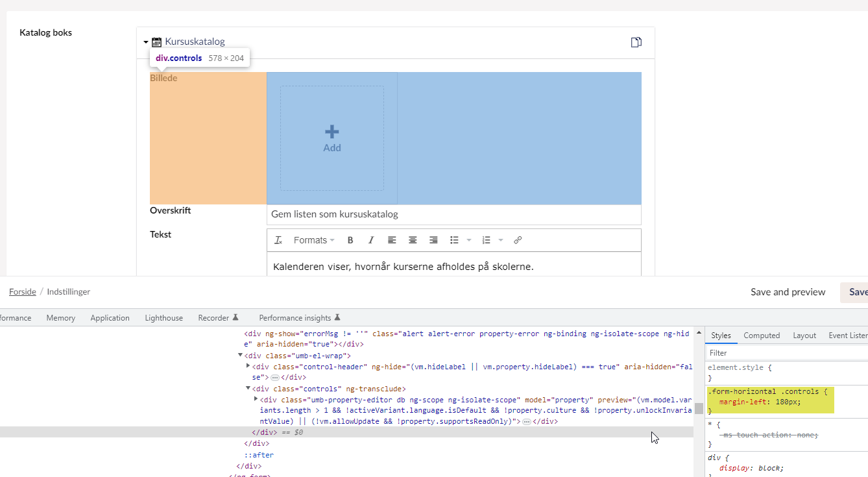Open the Application panel in DevTools

pyautogui.click(x=110, y=317)
